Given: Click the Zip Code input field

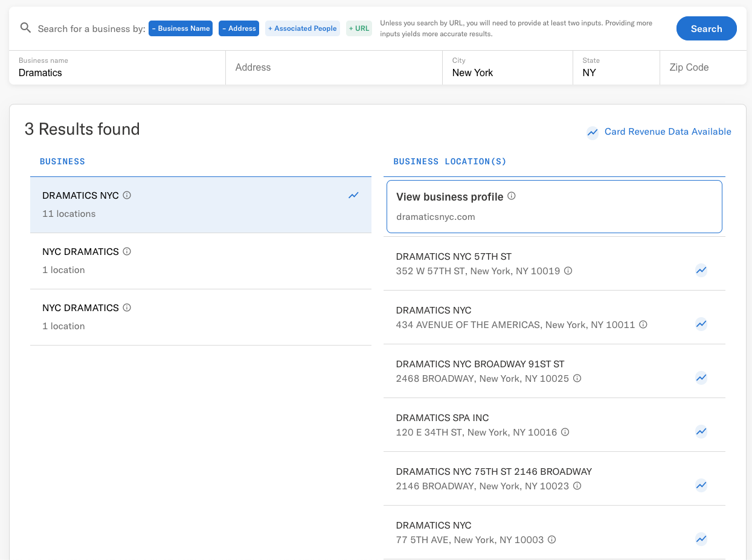Looking at the screenshot, I should pyautogui.click(x=702, y=67).
